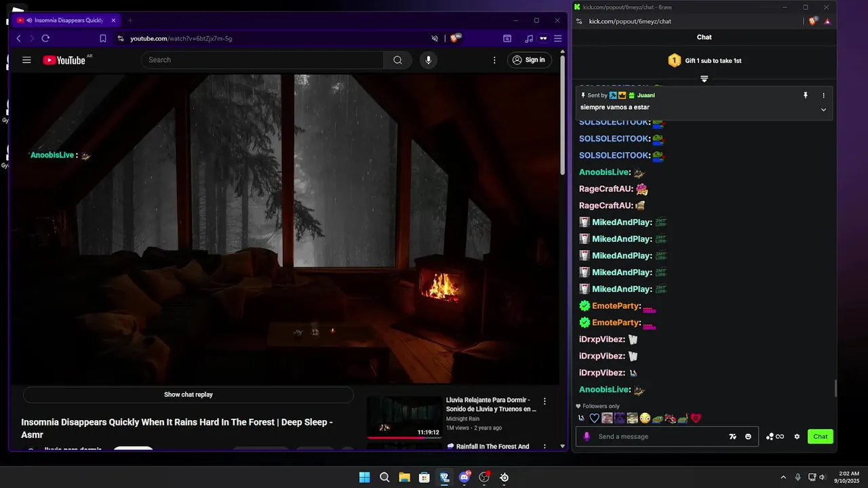Mute the Insomnia tab audio icon
The height and width of the screenshot is (488, 868).
pyautogui.click(x=29, y=20)
